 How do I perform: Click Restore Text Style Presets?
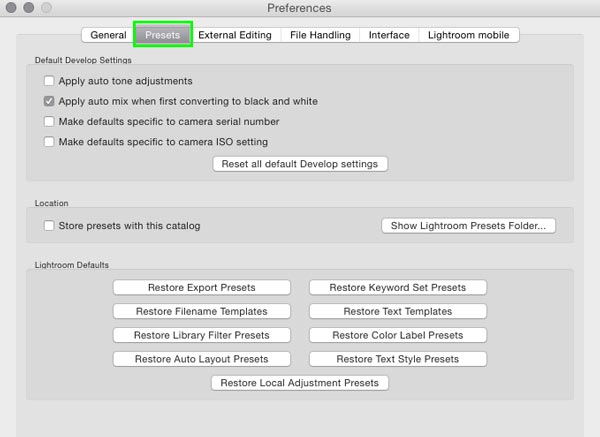click(x=398, y=359)
